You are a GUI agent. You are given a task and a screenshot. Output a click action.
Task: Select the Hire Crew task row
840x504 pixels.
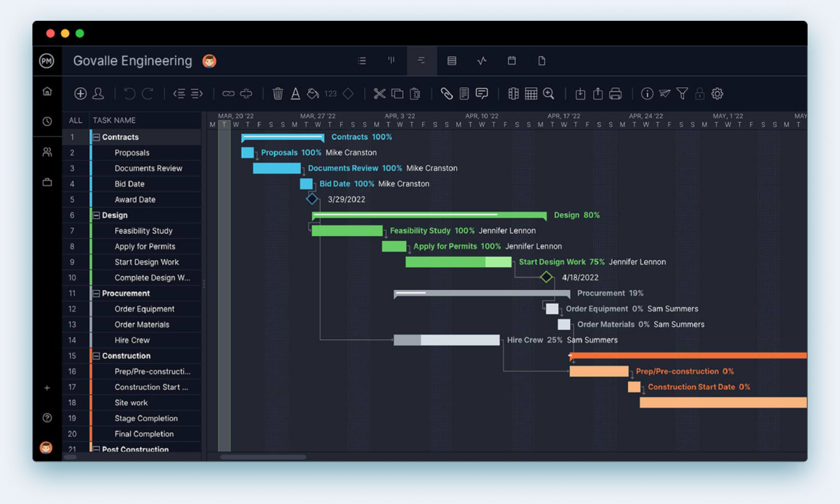point(132,340)
